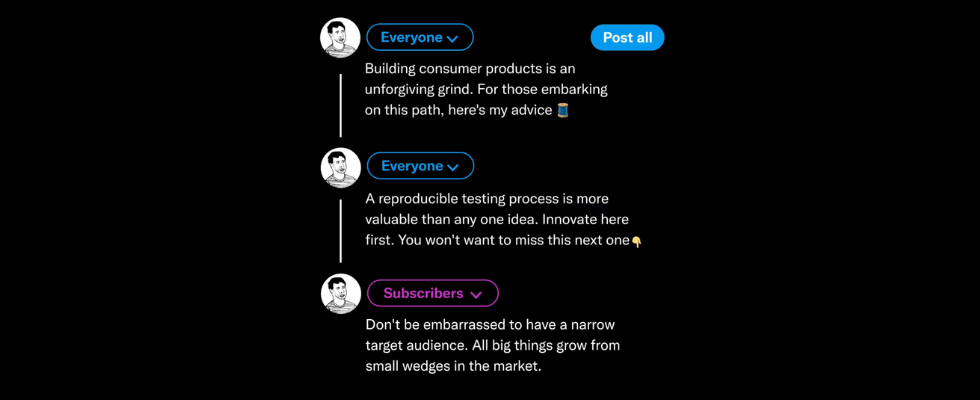980x400 pixels.
Task: Click the thread line below the first avatar
Action: 340,104
